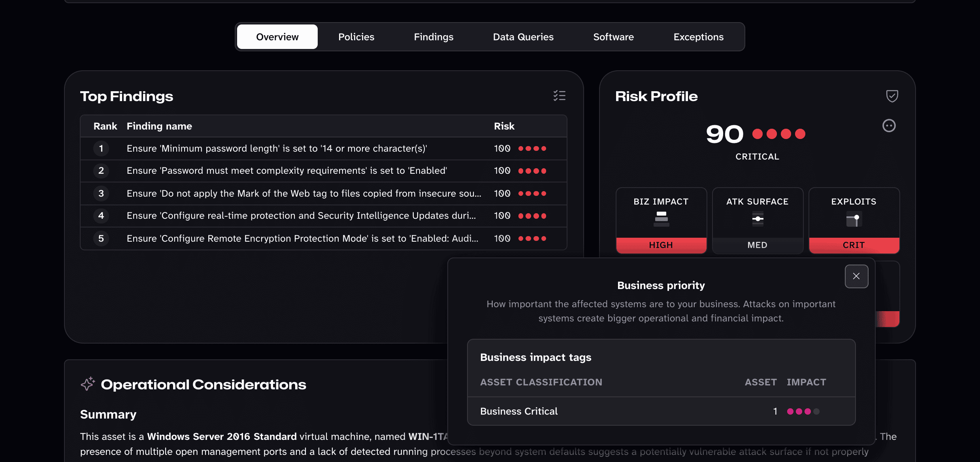The height and width of the screenshot is (462, 980).
Task: Click the 90 risk score value
Action: point(725,134)
